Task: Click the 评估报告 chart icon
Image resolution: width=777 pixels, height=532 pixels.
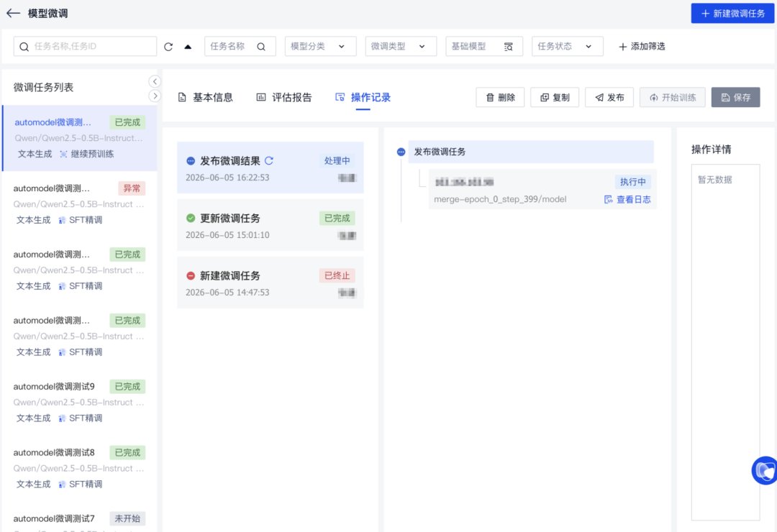Action: [x=261, y=97]
